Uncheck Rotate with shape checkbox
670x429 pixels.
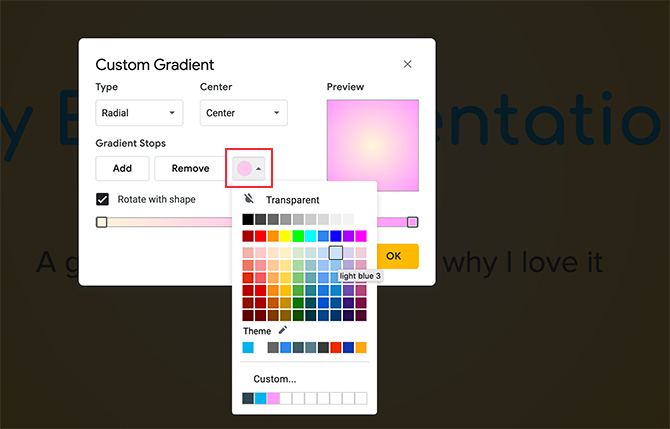[102, 200]
